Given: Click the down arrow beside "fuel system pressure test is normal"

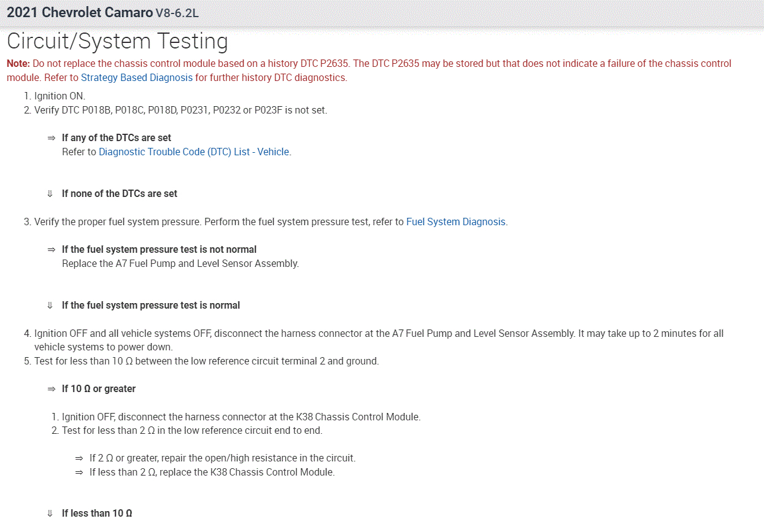Looking at the screenshot, I should click(x=50, y=306).
